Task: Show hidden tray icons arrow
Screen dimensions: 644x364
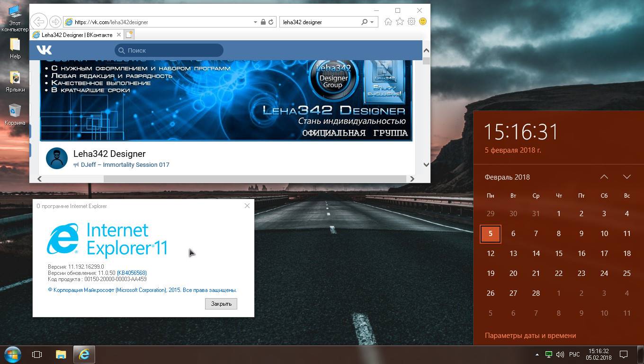Action: [x=537, y=355]
